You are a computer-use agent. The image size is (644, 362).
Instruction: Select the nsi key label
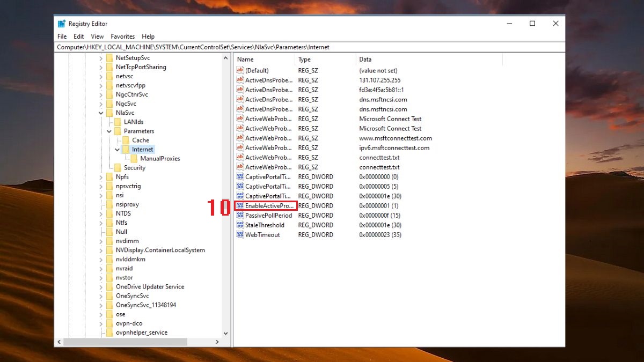[x=120, y=195]
